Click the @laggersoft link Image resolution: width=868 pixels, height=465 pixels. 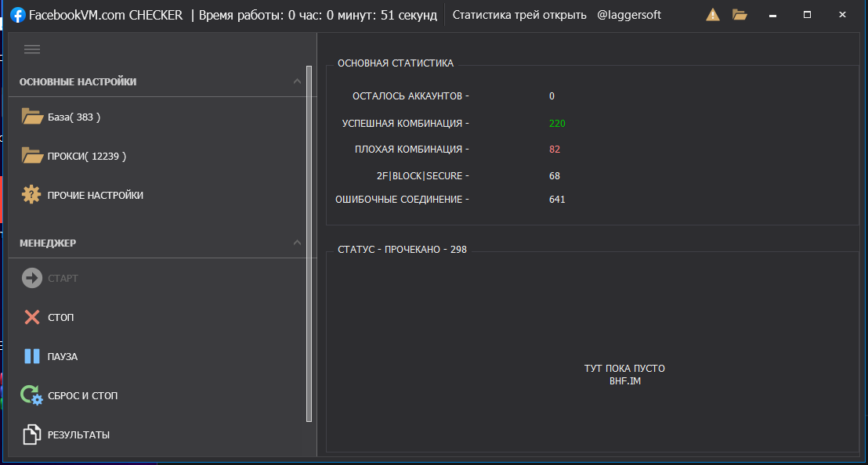point(629,15)
